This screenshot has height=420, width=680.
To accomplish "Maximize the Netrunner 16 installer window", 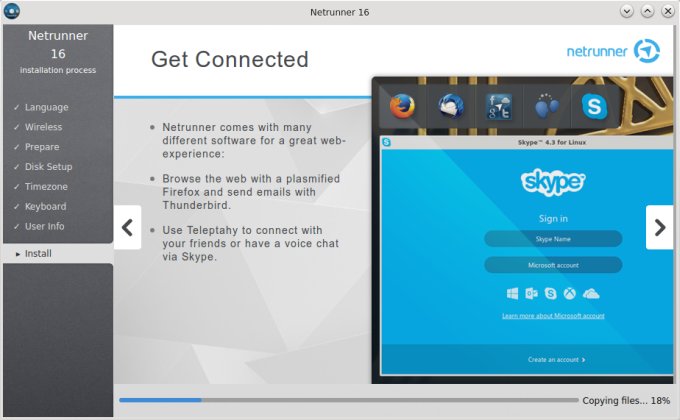I will coord(647,11).
